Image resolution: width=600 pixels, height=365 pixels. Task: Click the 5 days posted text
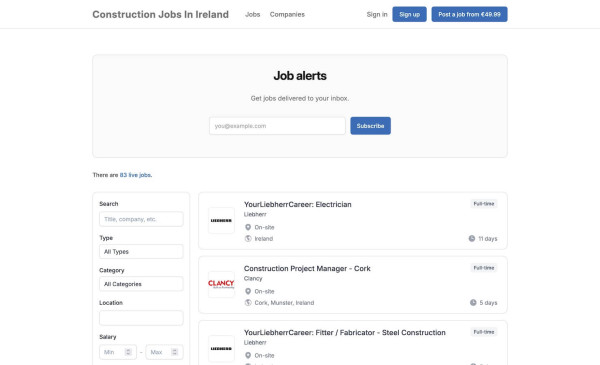[489, 303]
